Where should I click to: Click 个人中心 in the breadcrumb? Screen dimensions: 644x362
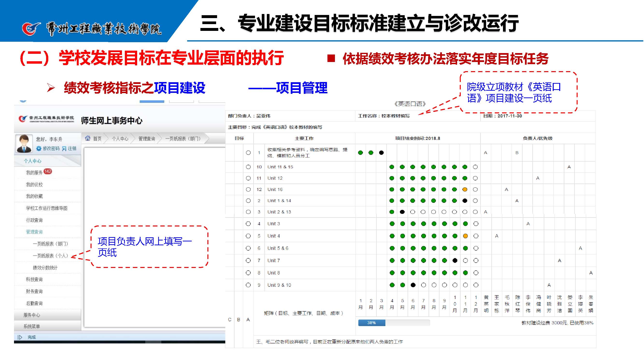120,139
